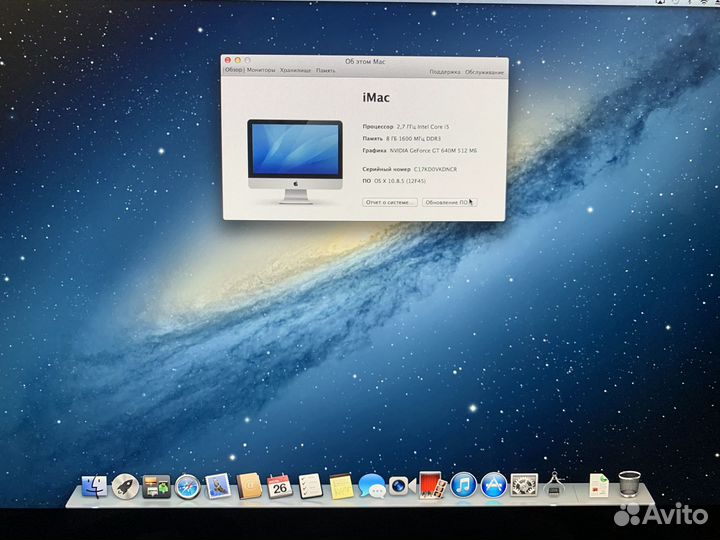Open Mission Control in the Dock
Screen dimensions: 720x540
pyautogui.click(x=156, y=487)
